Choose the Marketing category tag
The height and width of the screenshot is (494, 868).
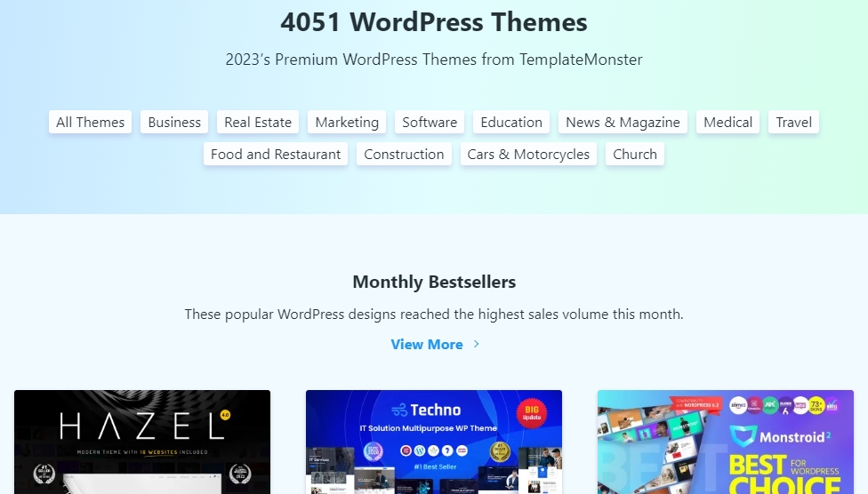click(347, 123)
